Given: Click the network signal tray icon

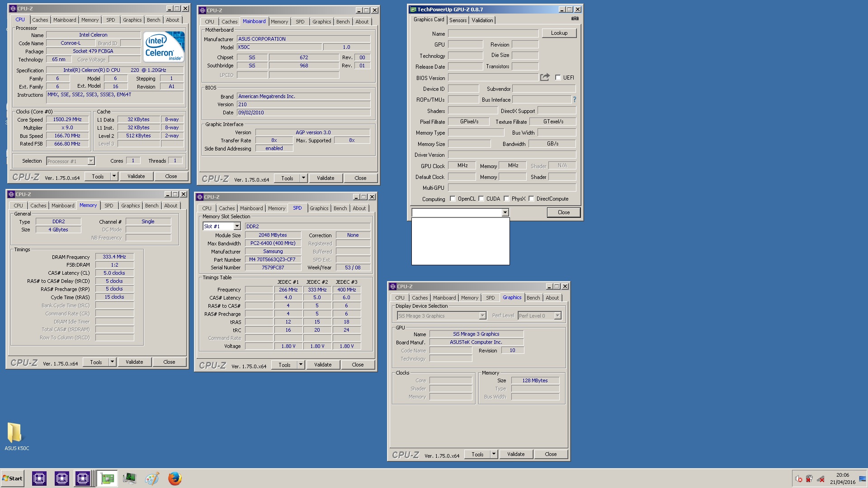Looking at the screenshot, I should pos(821,479).
